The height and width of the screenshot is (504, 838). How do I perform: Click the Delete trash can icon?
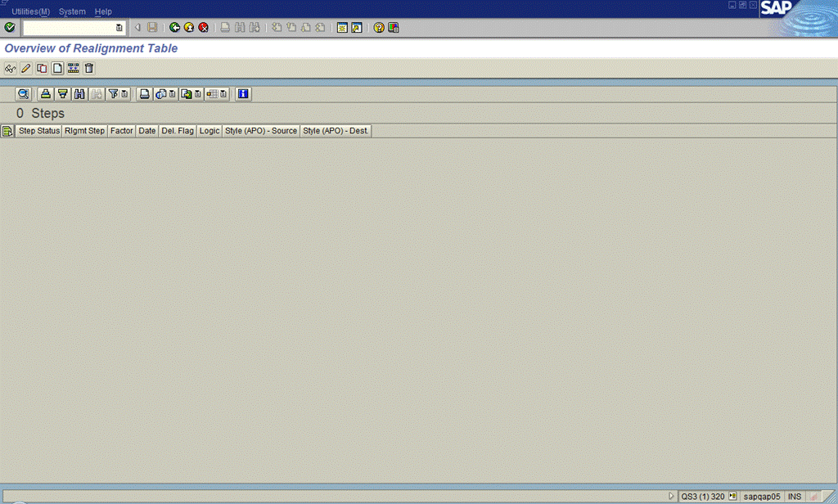tap(89, 69)
